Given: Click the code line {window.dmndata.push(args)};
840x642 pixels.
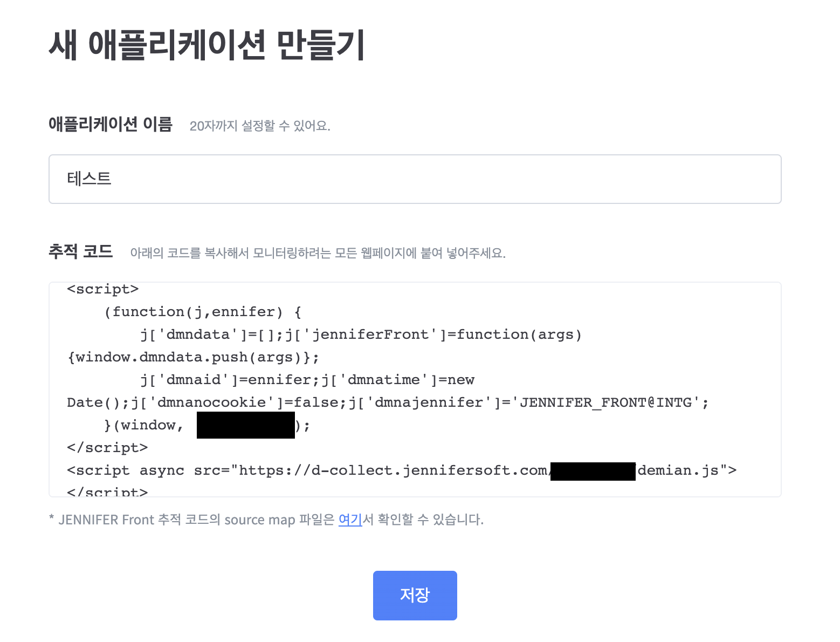Looking at the screenshot, I should (193, 357).
